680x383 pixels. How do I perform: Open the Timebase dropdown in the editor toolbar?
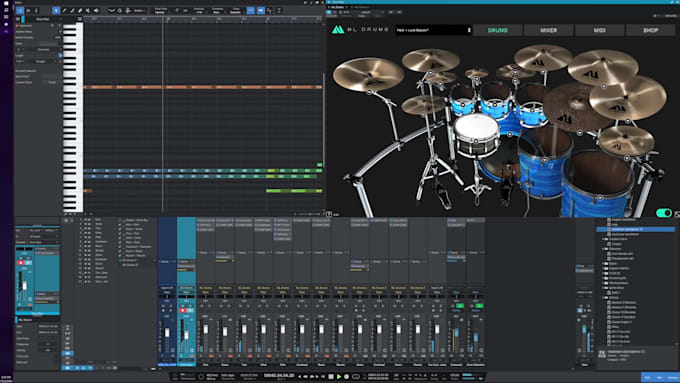coord(217,11)
